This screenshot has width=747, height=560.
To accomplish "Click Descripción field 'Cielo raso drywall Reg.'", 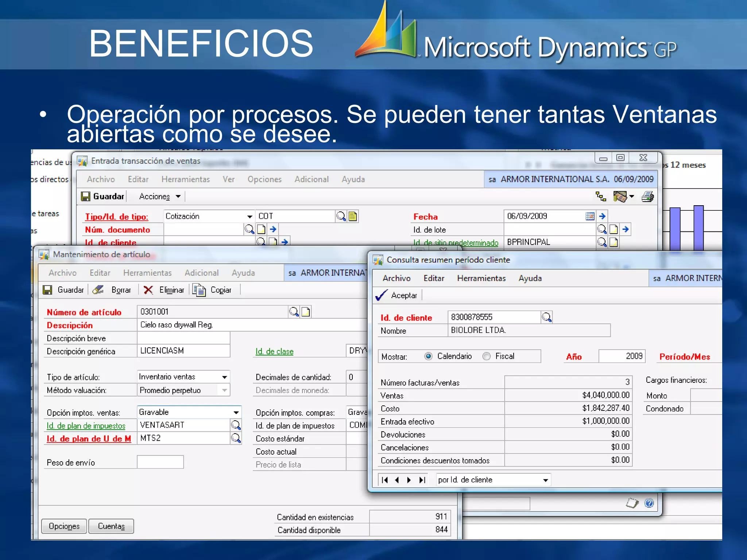I will pos(252,325).
